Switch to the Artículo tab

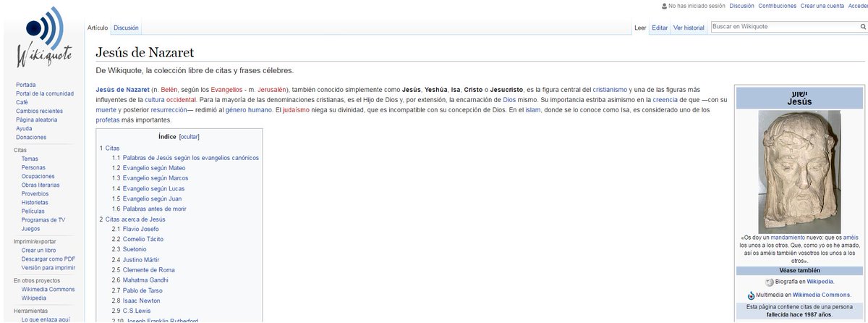tap(98, 28)
